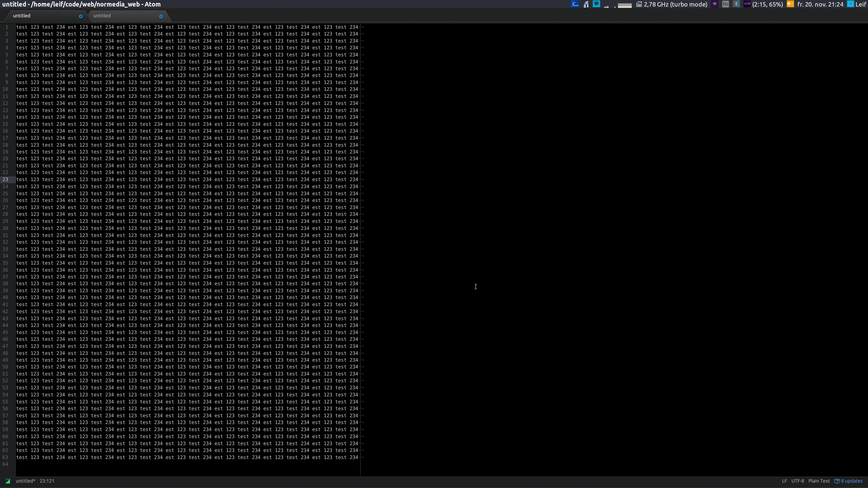Click the CPU chip icon in the top panel
Image resolution: width=868 pixels, height=488 pixels.
[x=639, y=4]
